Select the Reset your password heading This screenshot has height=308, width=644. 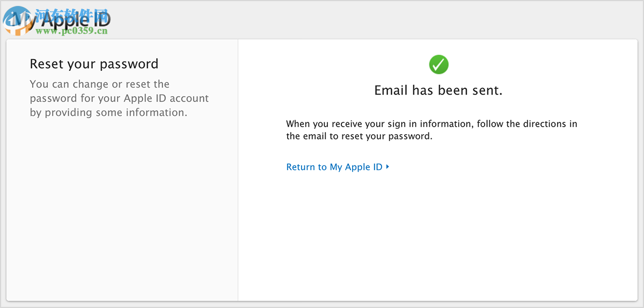(94, 64)
